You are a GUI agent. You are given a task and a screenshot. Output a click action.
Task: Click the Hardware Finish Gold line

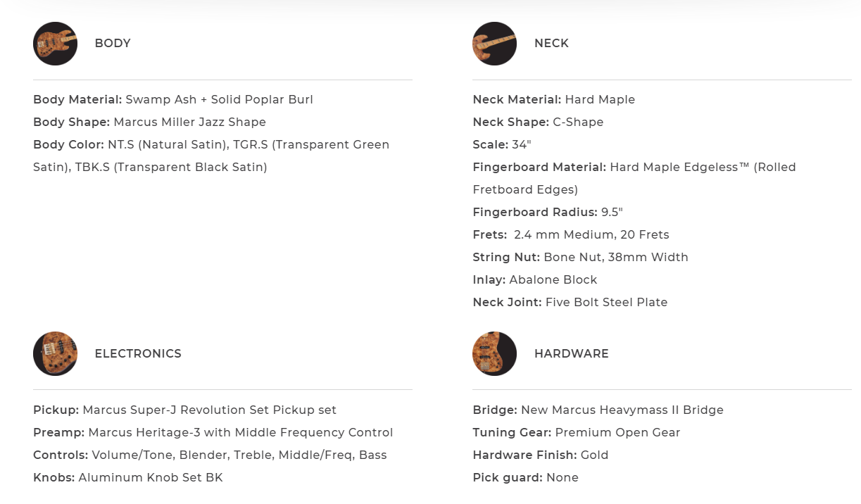540,455
